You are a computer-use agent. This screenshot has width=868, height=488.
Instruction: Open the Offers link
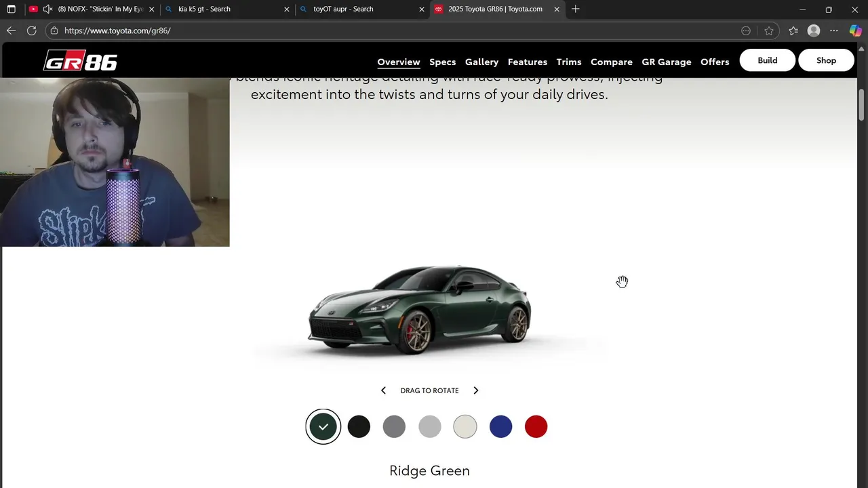tap(715, 62)
